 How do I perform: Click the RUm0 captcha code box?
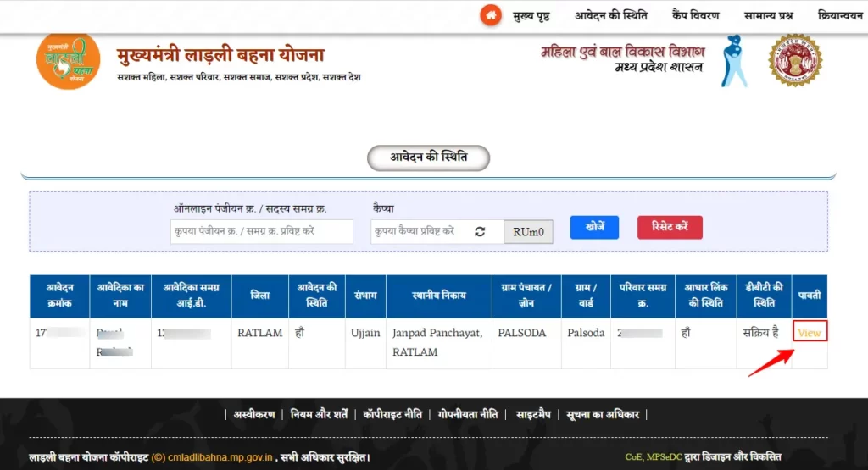(x=528, y=232)
